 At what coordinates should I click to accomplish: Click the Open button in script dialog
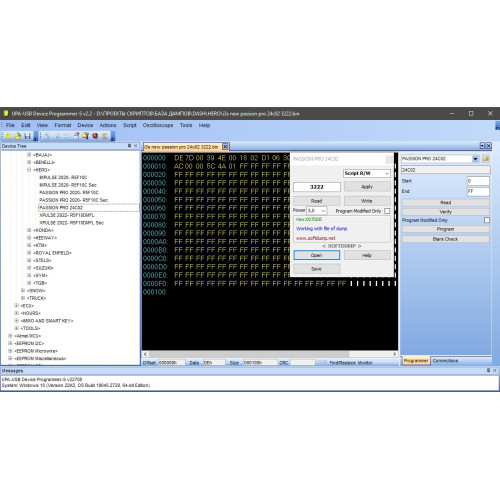tap(316, 255)
